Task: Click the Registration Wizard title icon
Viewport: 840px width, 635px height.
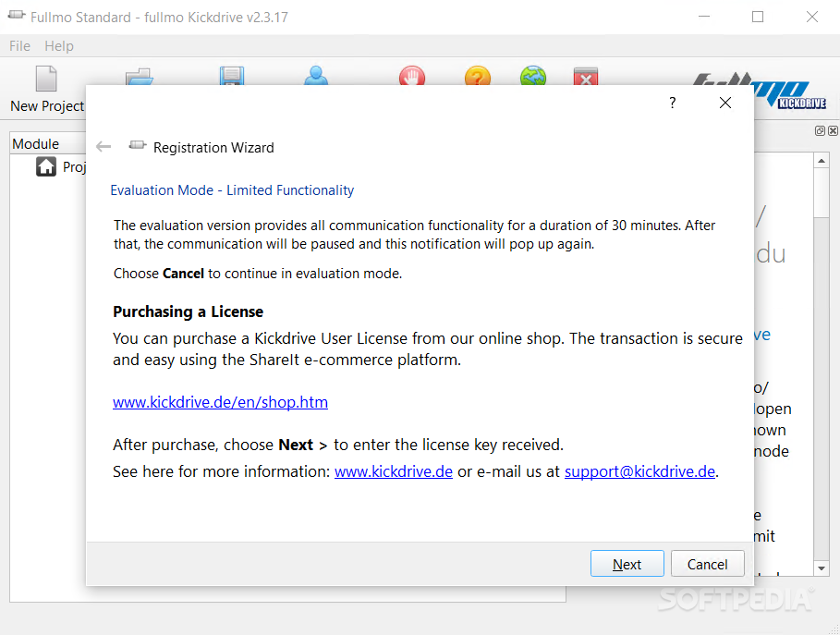Action: 138,145
